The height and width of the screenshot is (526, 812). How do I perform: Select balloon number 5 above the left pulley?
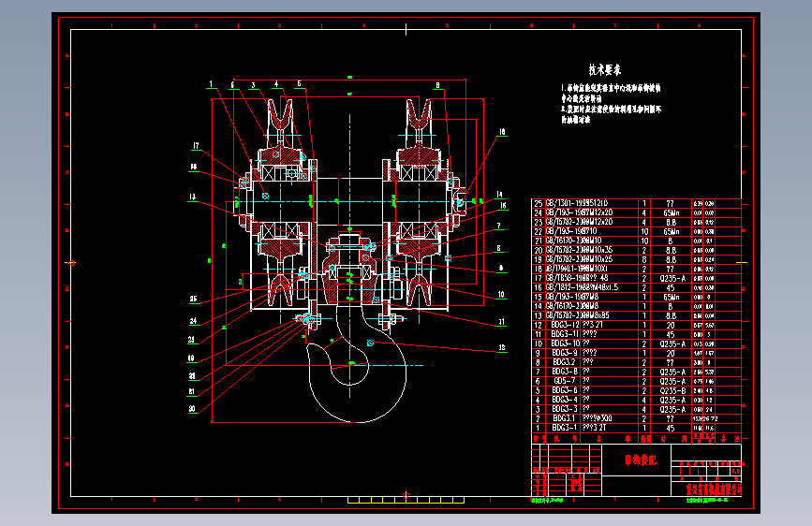tap(299, 84)
